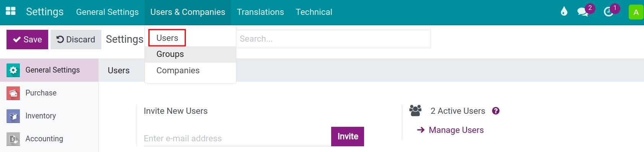Click the green user avatar

coord(636,12)
